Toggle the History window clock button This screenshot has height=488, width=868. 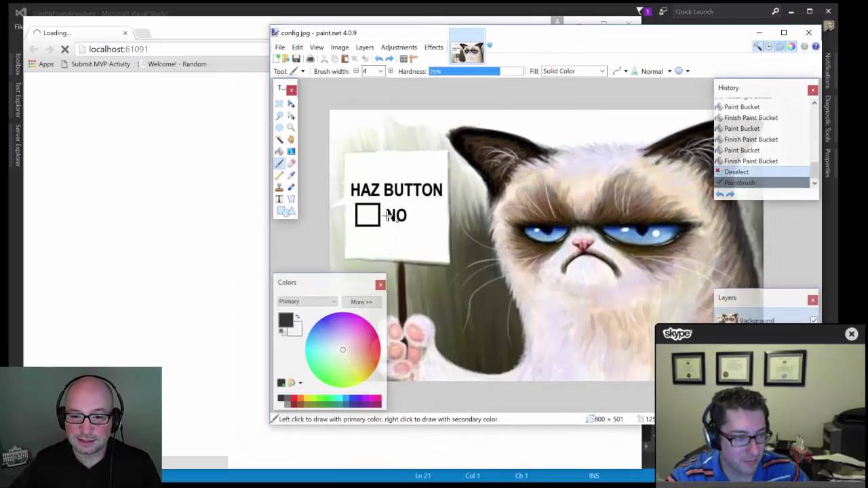point(768,47)
